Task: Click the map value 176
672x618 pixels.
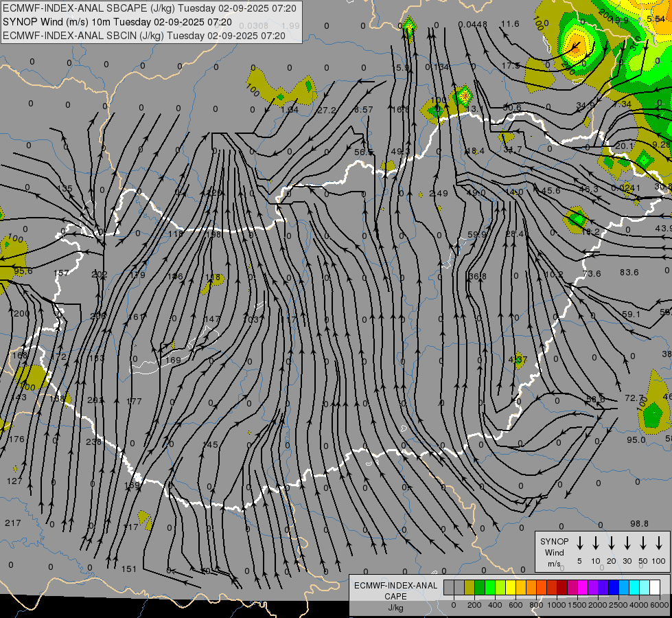Action: [16, 439]
